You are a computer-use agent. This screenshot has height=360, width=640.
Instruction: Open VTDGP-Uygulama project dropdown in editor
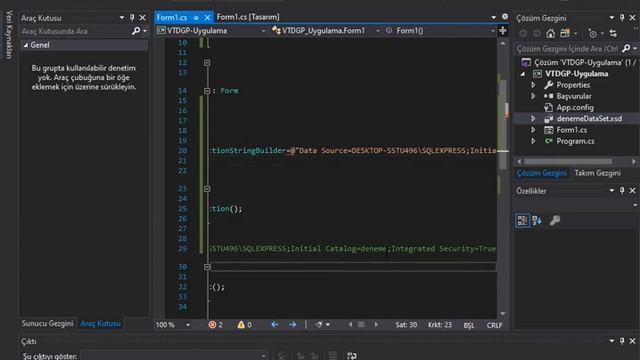[x=263, y=31]
